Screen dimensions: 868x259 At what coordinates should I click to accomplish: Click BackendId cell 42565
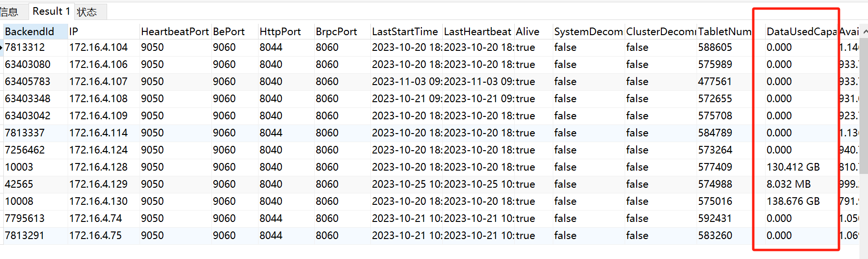pos(19,184)
